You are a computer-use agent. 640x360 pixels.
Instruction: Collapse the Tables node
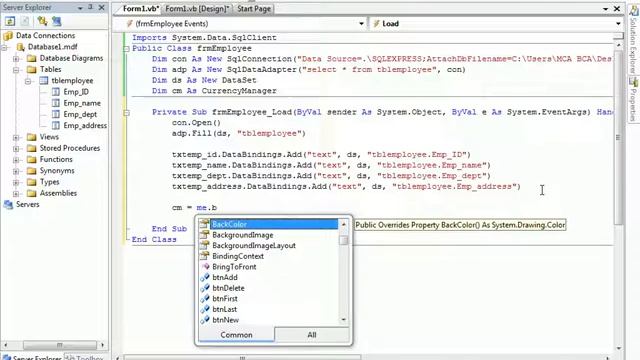click(16, 70)
